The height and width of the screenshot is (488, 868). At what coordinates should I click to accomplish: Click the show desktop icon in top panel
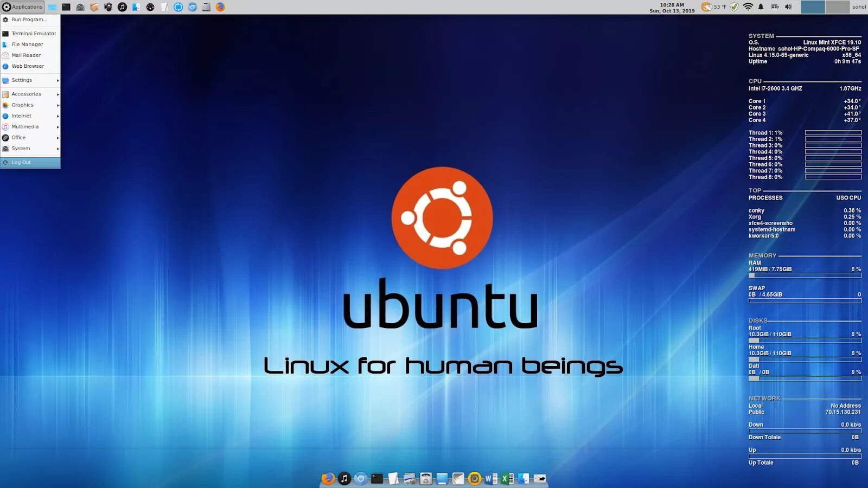[x=52, y=7]
